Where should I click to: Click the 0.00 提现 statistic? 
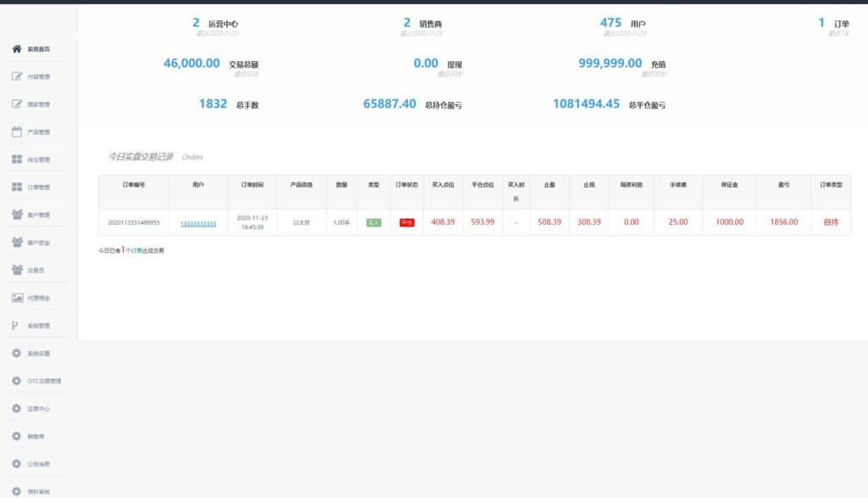[438, 64]
